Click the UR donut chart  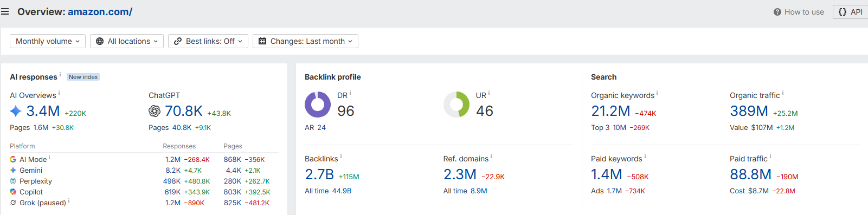click(x=456, y=105)
